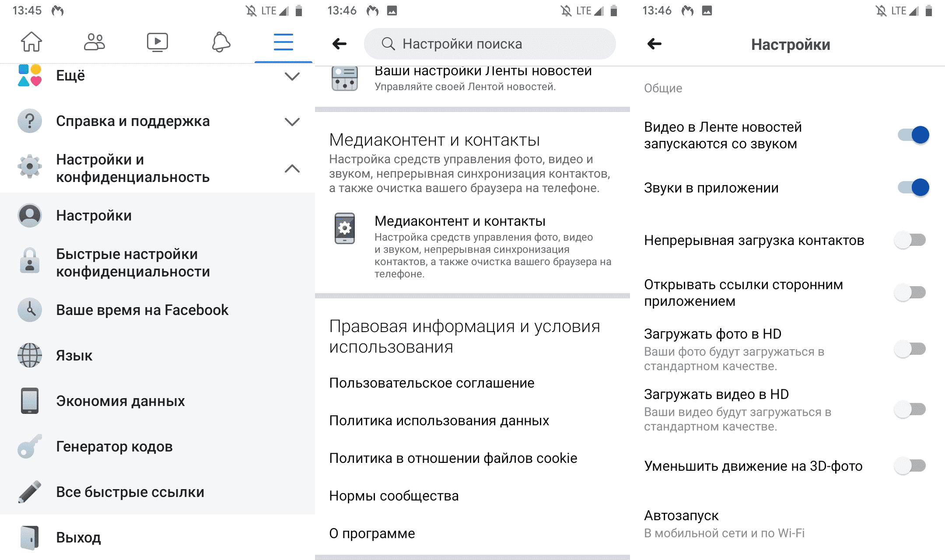
Task: Tap the colorful shapes icon beside Ещё
Action: click(30, 75)
